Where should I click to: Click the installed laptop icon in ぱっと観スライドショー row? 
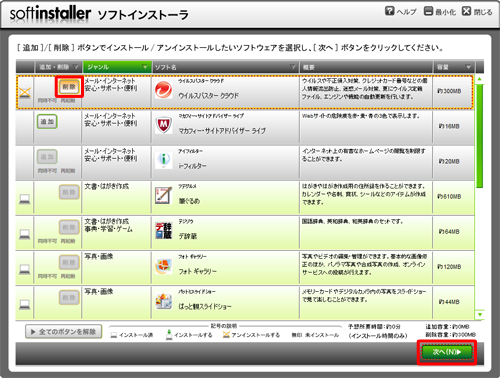25,304
